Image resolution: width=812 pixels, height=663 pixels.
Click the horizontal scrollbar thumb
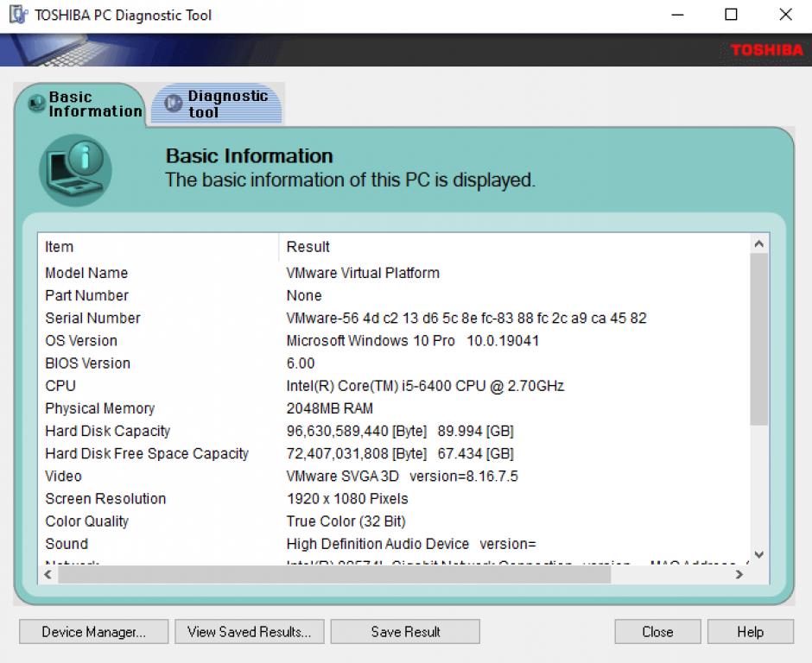pyautogui.click(x=334, y=574)
